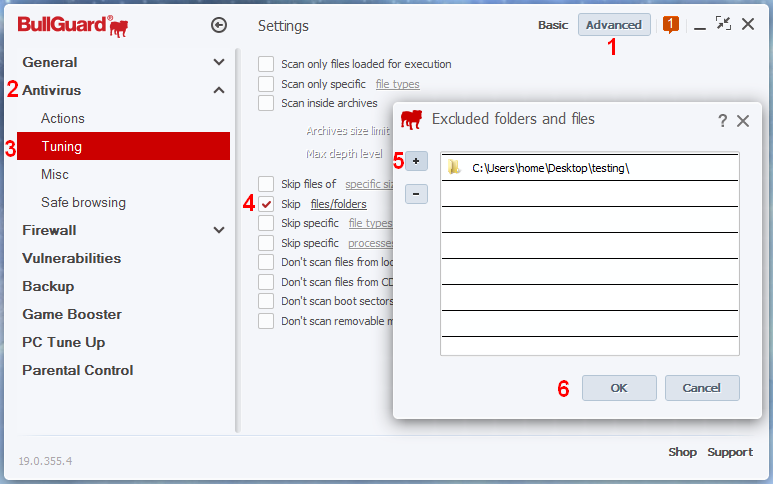Uncheck the Skip files/folders checkbox
The width and height of the screenshot is (773, 484).
[x=266, y=204]
